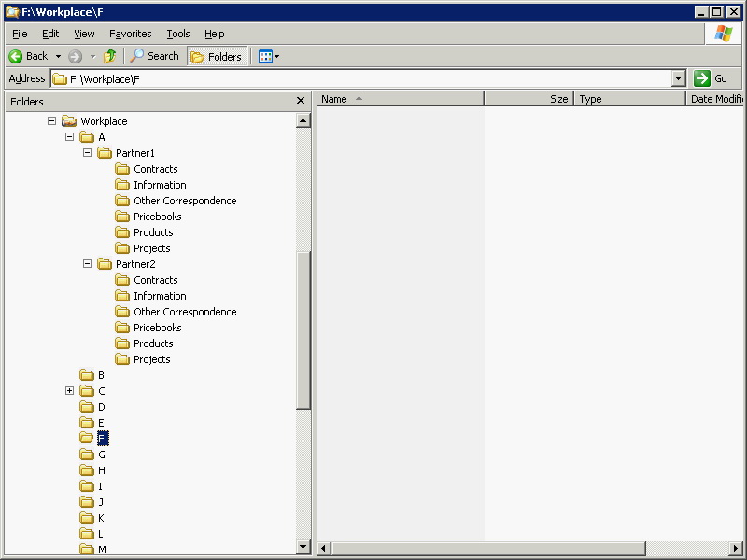
Task: Expand the C folder node
Action: coord(70,391)
